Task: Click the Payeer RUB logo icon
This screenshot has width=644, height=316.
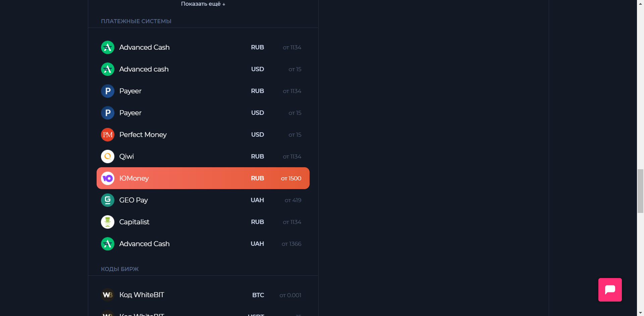Action: click(108, 91)
